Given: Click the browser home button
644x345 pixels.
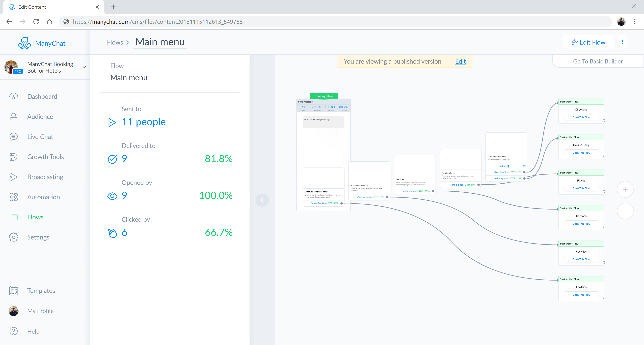Looking at the screenshot, I should 49,22.
